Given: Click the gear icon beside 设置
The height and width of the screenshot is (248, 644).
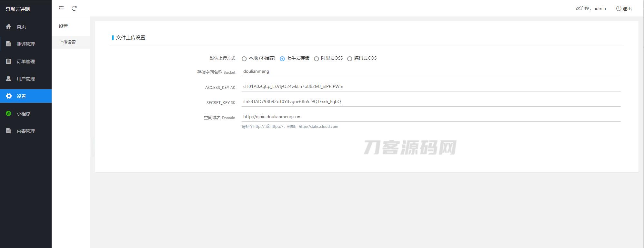Looking at the screenshot, I should click(x=9, y=96).
